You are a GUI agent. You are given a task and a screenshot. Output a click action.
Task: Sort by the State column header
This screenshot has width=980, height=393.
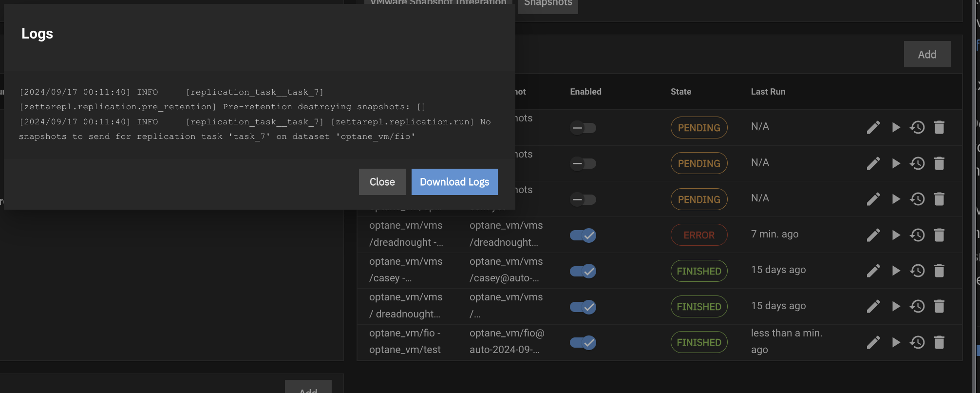680,92
